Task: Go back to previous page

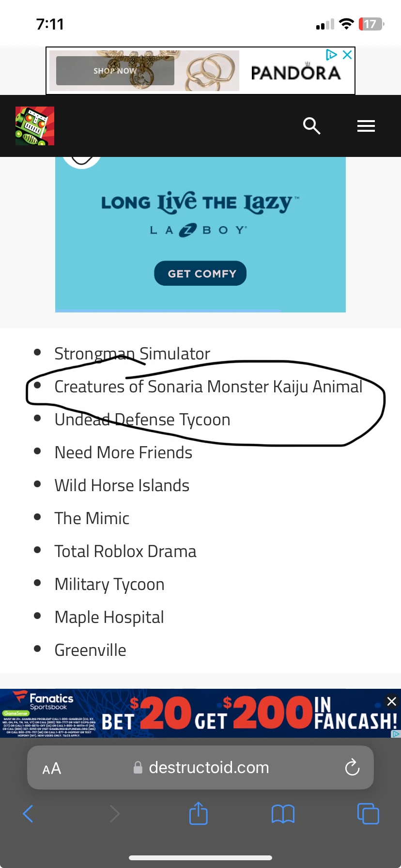Action: click(28, 814)
